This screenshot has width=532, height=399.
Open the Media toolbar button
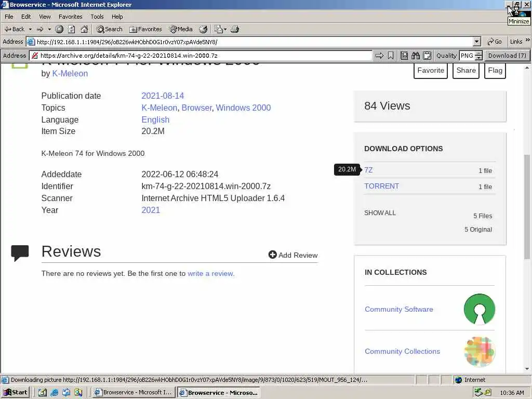pos(181,29)
